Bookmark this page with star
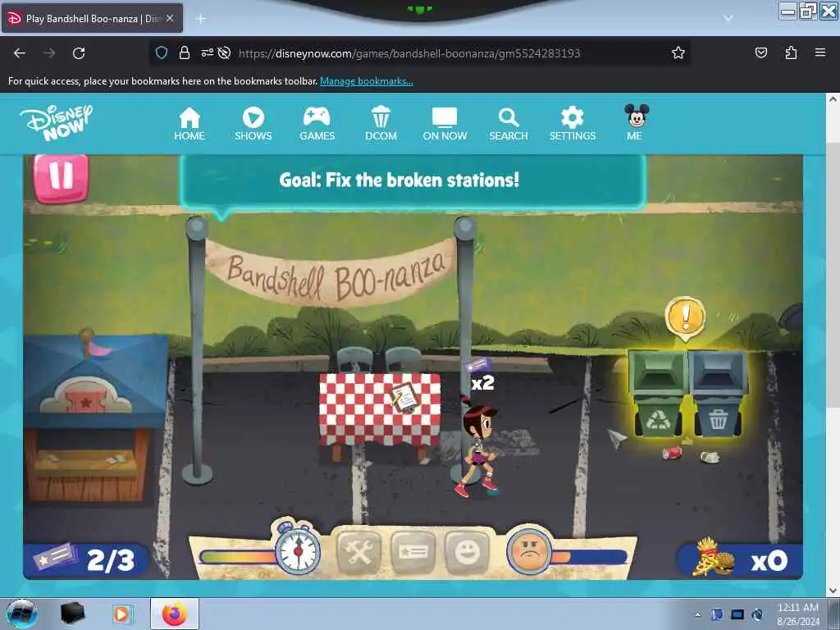This screenshot has height=630, width=840. point(678,52)
